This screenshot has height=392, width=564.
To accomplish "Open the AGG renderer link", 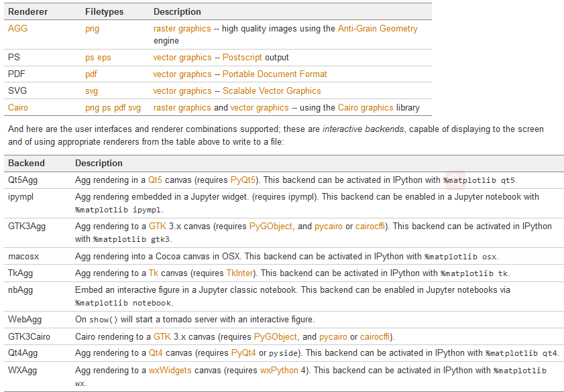I will 17,28.
